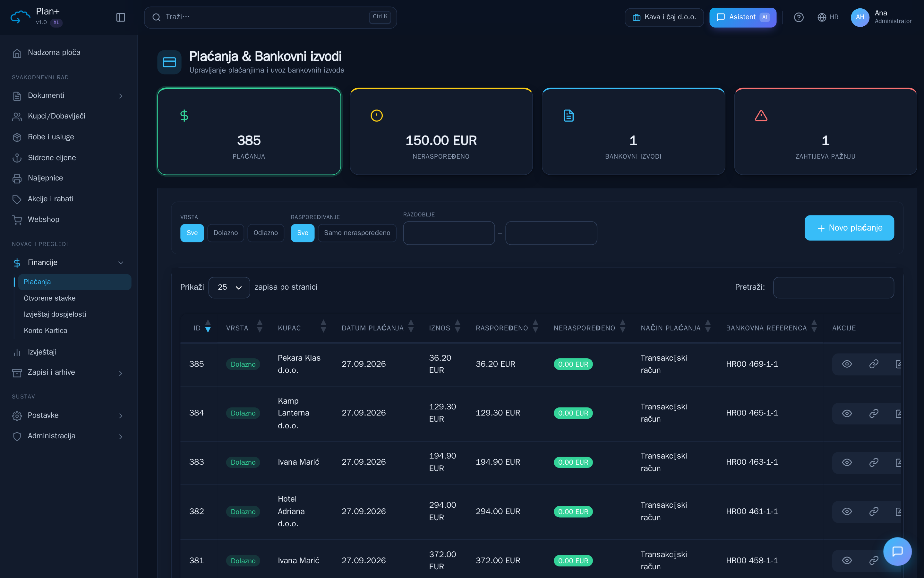View payment 385 with eye icon

[847, 364]
